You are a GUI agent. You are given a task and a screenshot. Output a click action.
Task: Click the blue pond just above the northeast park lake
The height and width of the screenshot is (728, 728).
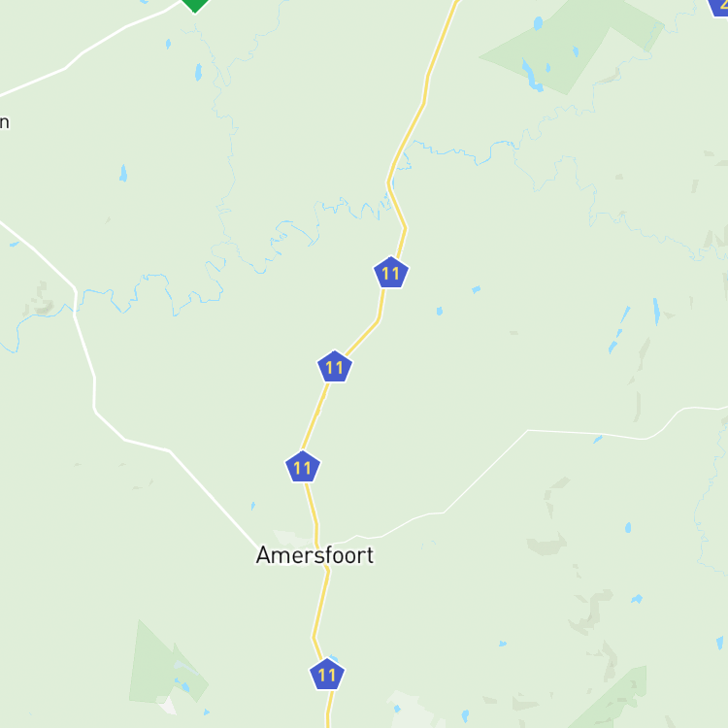click(x=538, y=23)
